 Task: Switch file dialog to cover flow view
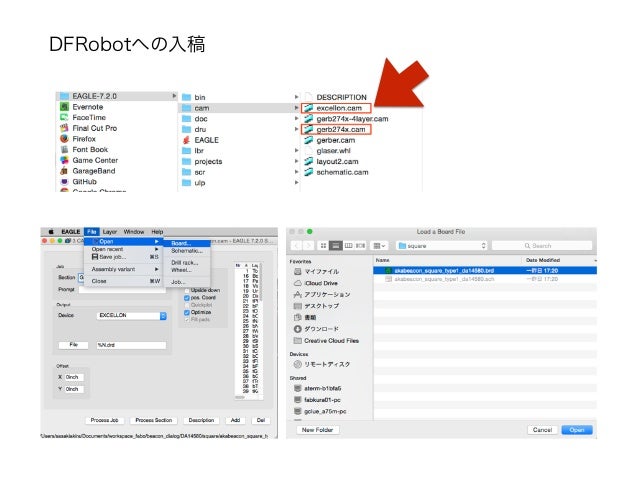[x=361, y=246]
